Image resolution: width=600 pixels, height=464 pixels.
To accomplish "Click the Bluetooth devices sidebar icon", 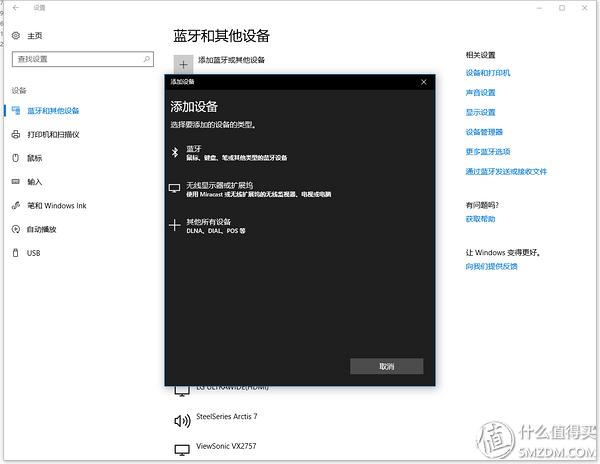I will [16, 111].
